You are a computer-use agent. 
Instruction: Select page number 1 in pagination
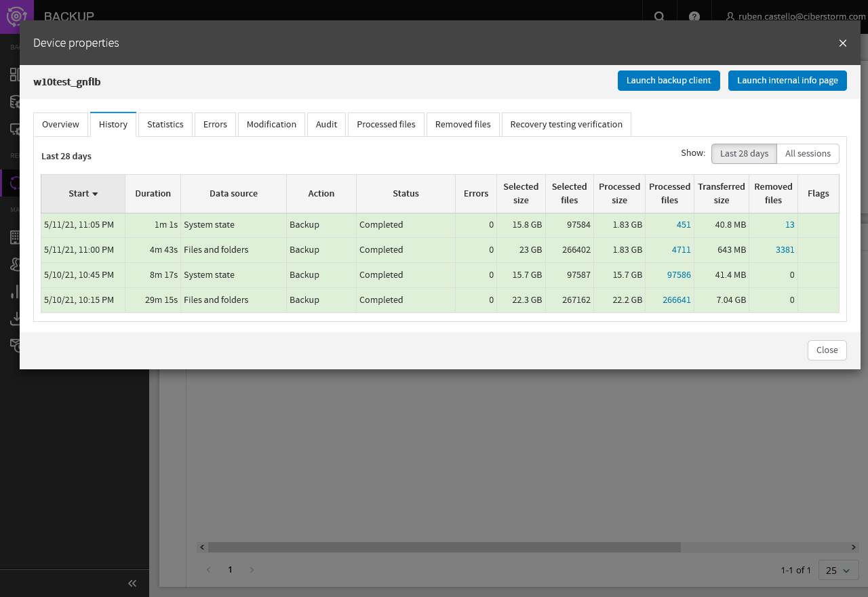point(230,570)
